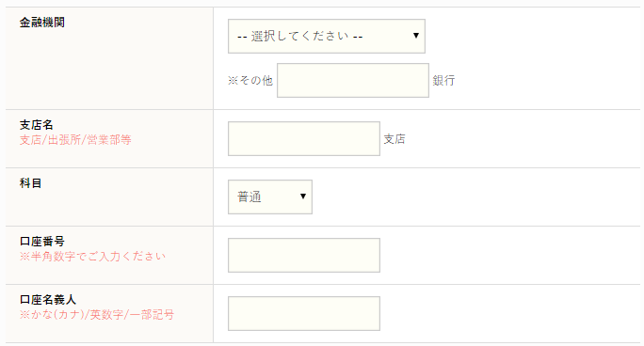Click the ※その他 note text

tap(250, 80)
